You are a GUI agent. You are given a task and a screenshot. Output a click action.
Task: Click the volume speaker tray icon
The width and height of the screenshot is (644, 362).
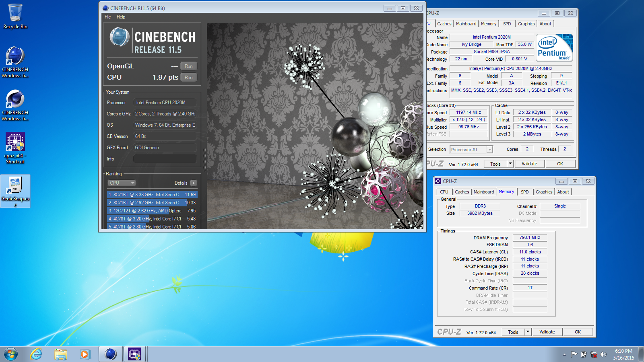[603, 354]
